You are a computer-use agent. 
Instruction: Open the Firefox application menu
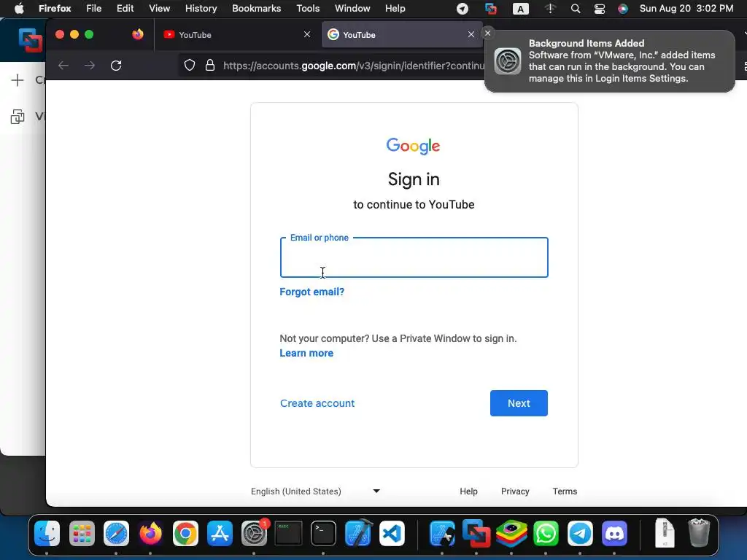coord(55,9)
